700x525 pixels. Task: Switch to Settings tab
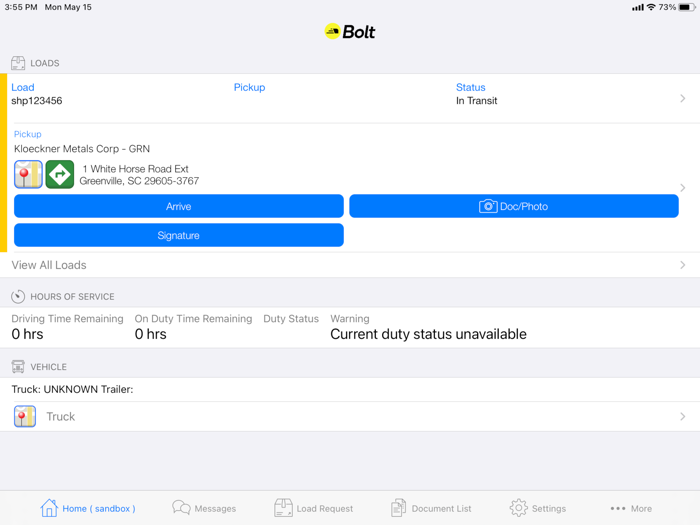tap(538, 508)
